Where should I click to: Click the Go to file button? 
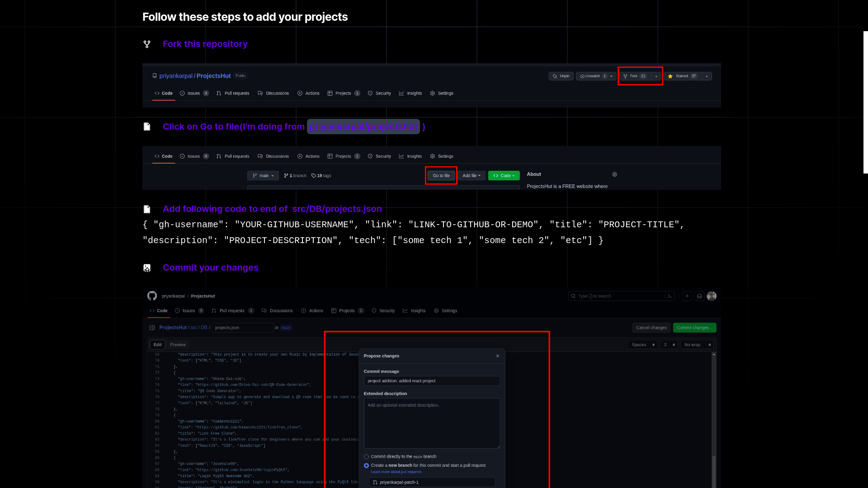tap(441, 175)
